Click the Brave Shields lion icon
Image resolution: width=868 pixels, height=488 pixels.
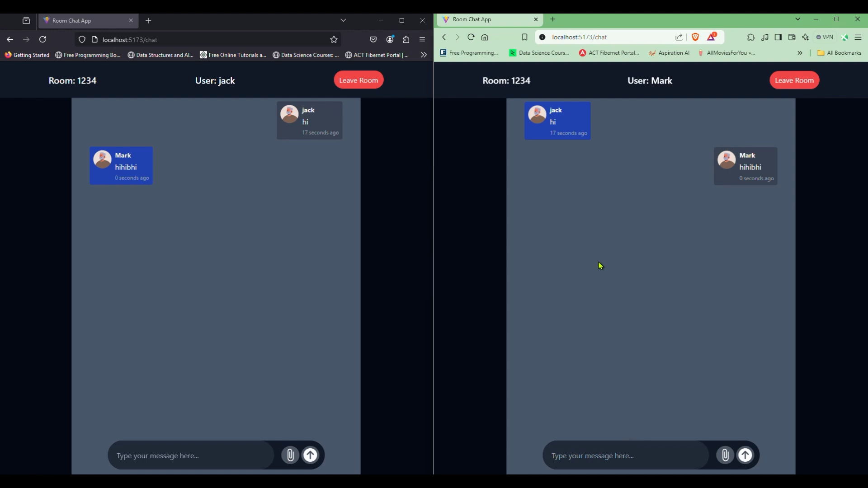[695, 37]
